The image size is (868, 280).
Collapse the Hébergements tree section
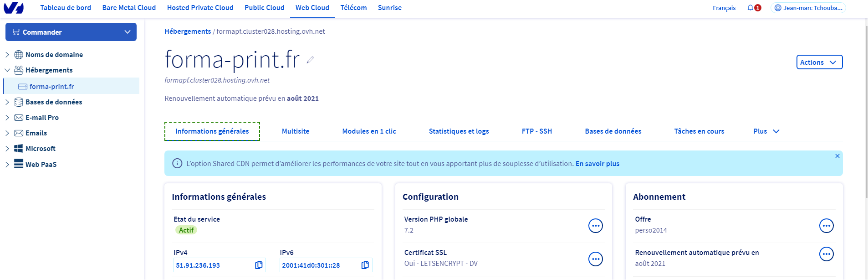(7, 70)
